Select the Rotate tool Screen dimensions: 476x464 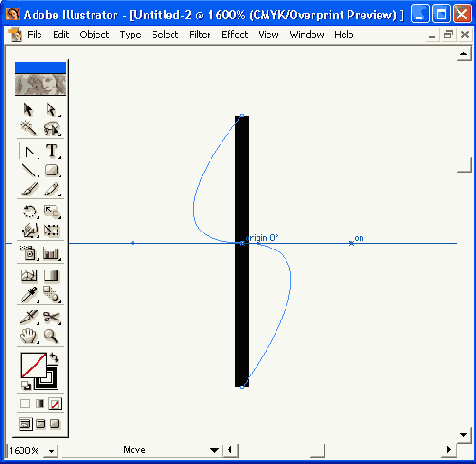pyautogui.click(x=29, y=212)
